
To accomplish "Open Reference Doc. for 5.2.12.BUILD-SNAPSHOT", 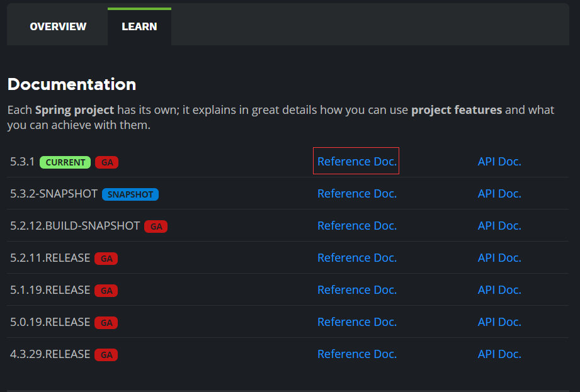I will tap(356, 225).
